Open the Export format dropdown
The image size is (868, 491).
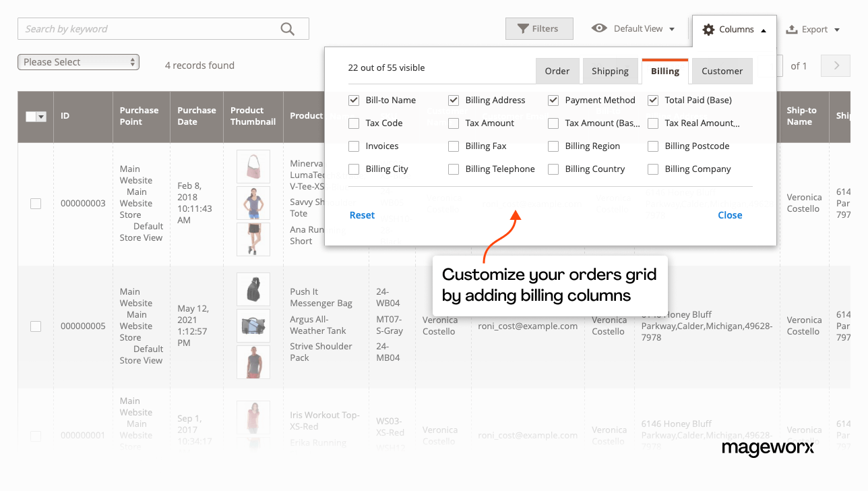pyautogui.click(x=838, y=29)
